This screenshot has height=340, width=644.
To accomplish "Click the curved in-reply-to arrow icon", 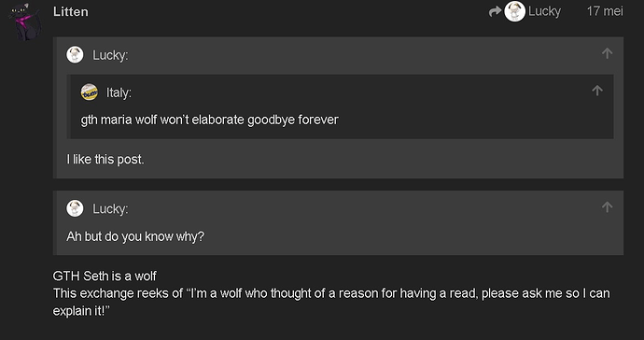I will (495, 11).
